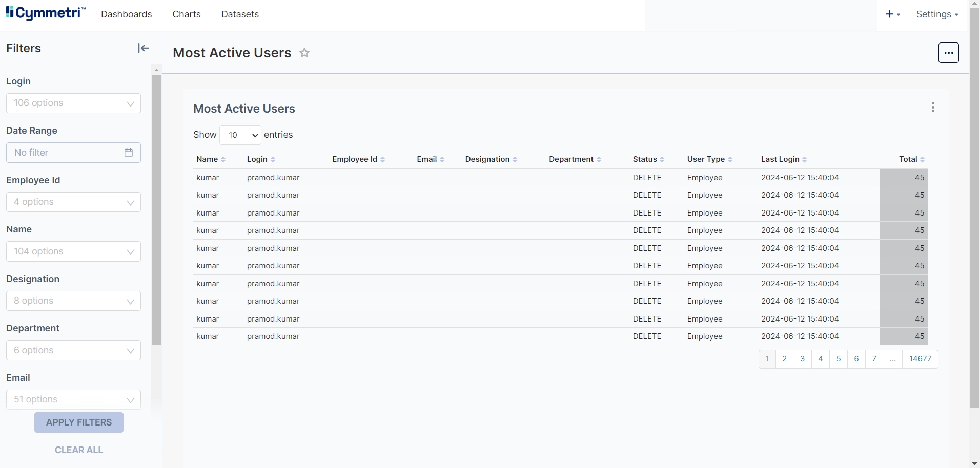
Task: Favorite the dashboard using the star icon
Action: pyautogui.click(x=304, y=53)
